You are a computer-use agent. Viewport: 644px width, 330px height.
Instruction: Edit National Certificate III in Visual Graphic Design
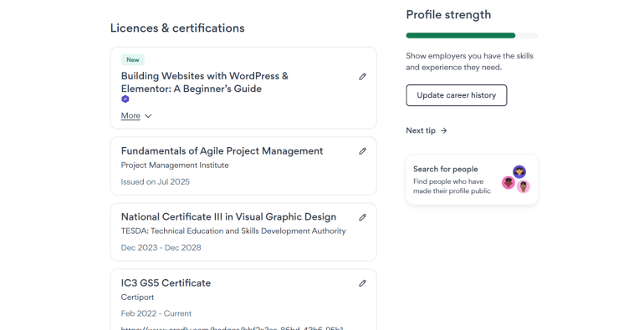coord(362,217)
